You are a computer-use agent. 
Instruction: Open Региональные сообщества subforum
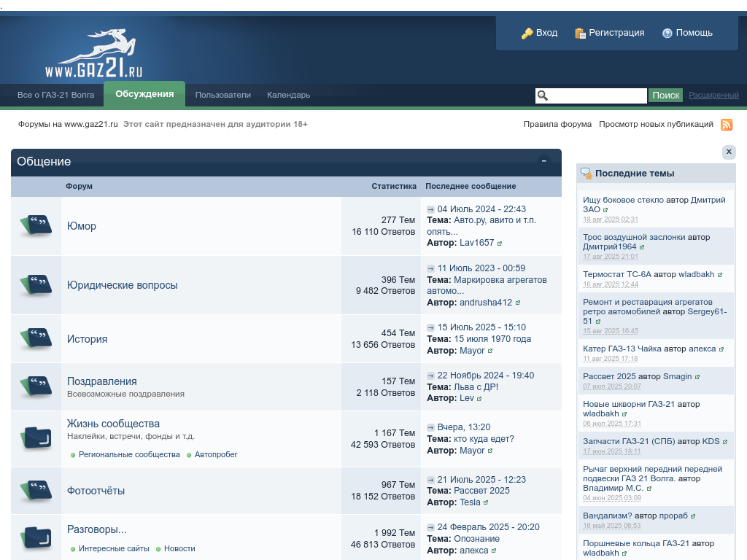pyautogui.click(x=129, y=454)
